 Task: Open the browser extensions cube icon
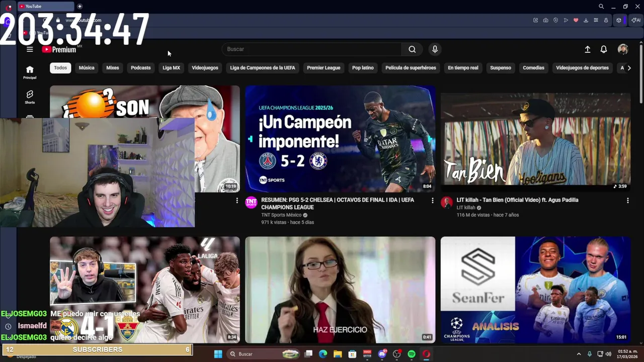click(619, 20)
